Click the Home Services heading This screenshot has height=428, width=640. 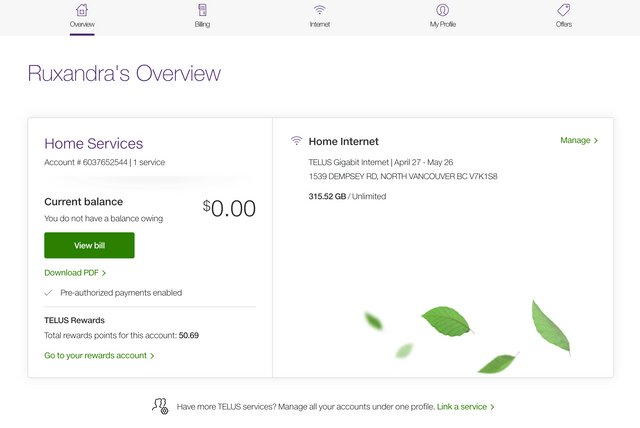click(93, 144)
